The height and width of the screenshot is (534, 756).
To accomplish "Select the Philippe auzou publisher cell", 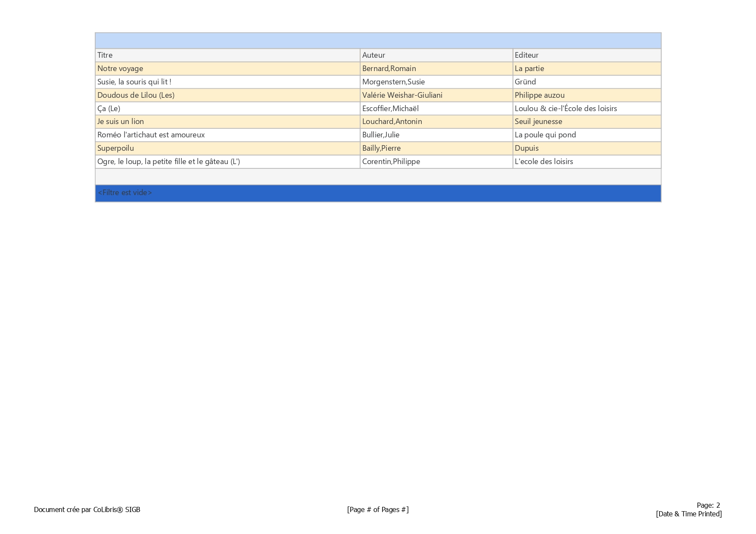I will [587, 95].
